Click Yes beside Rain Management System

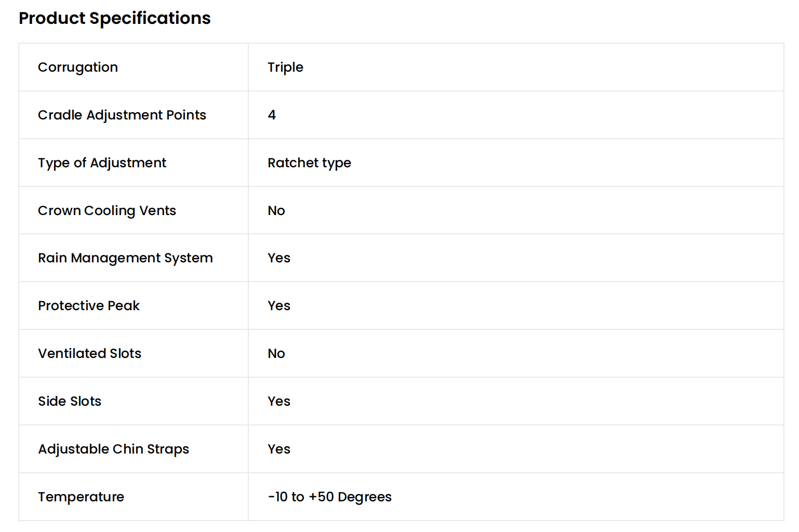pyautogui.click(x=278, y=258)
